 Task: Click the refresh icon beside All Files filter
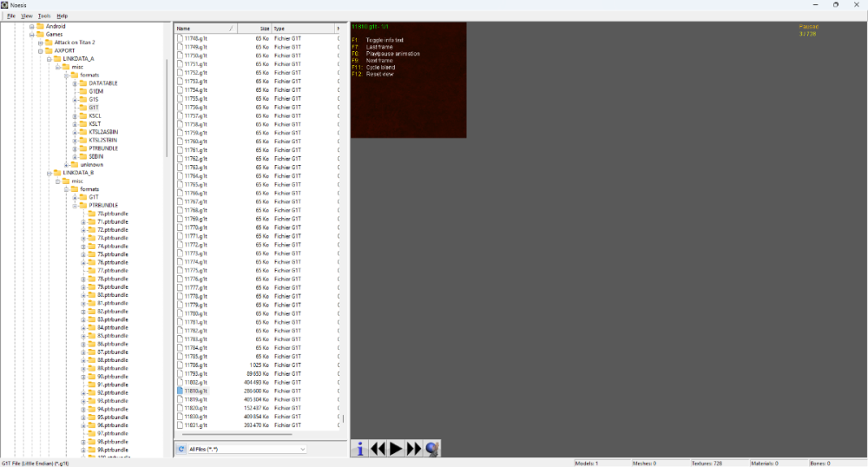pos(181,449)
